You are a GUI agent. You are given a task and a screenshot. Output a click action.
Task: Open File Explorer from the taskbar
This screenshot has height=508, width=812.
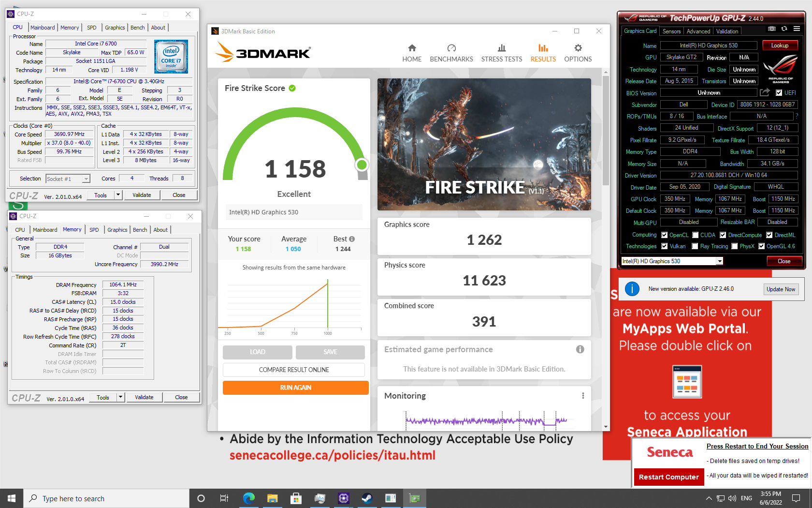[x=272, y=498]
